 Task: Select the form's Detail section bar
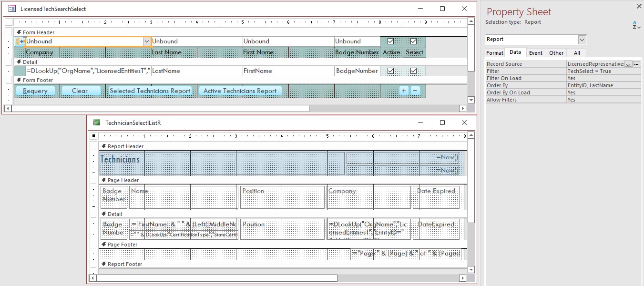click(241, 62)
